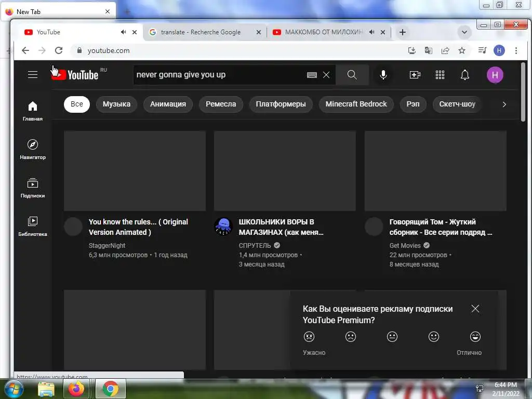Open a new Chrome tab
The height and width of the screenshot is (399, 532).
403,32
